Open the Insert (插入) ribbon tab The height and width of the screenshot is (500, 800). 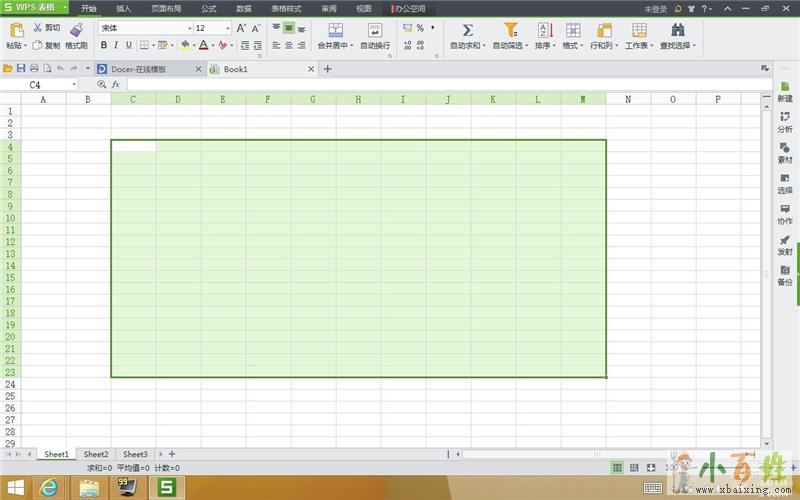[124, 8]
